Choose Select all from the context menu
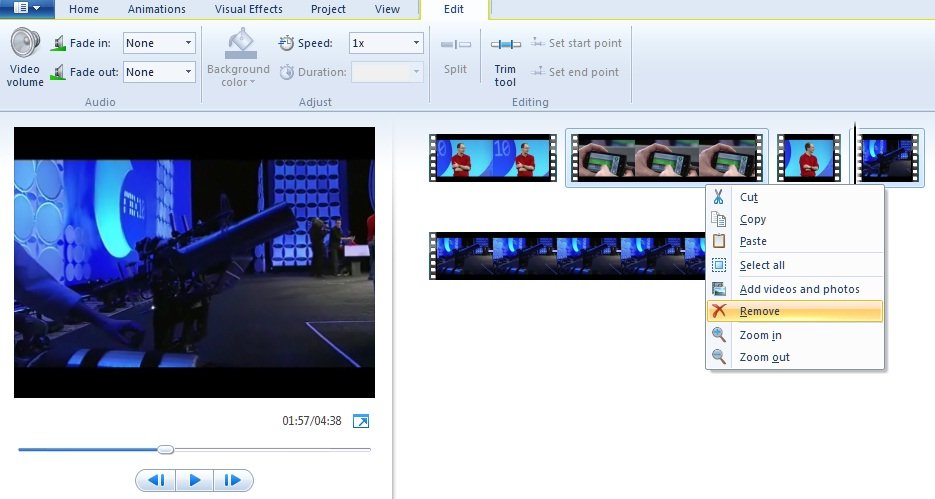 tap(794, 265)
